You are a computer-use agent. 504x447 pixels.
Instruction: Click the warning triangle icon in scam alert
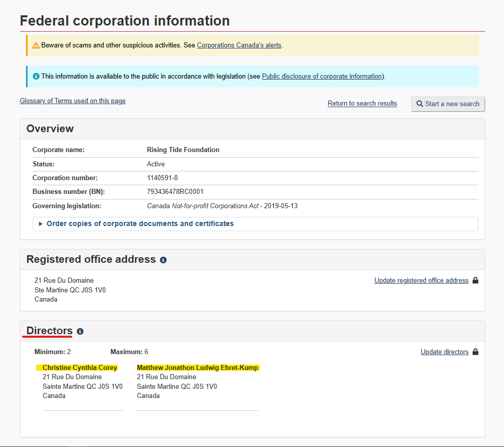point(36,45)
